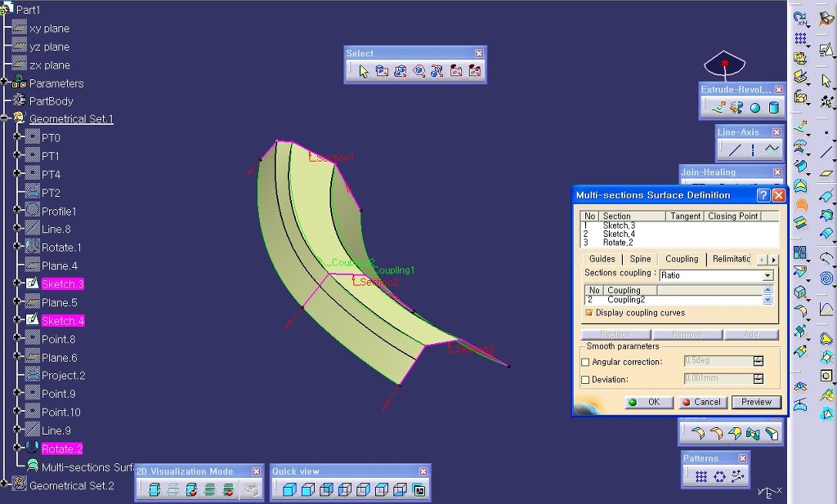
Task: Select Rotate.2 in the specification tree
Action: [62, 448]
